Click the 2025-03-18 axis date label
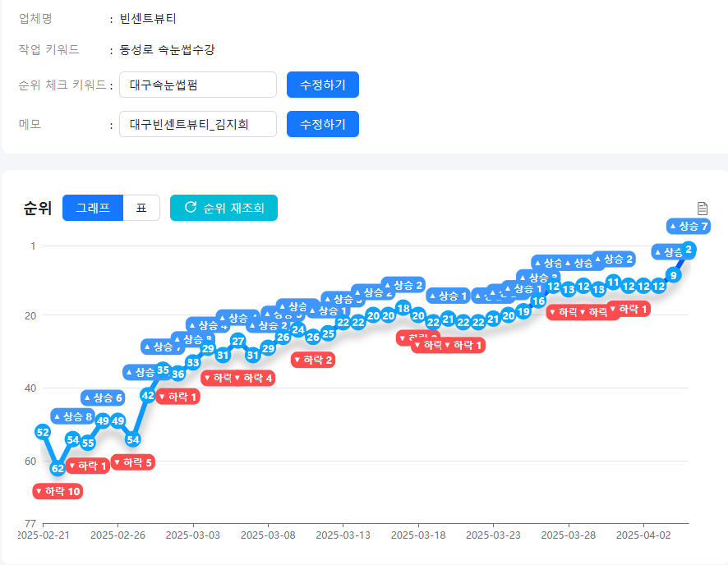Screen dimensions: 728x565 418,535
